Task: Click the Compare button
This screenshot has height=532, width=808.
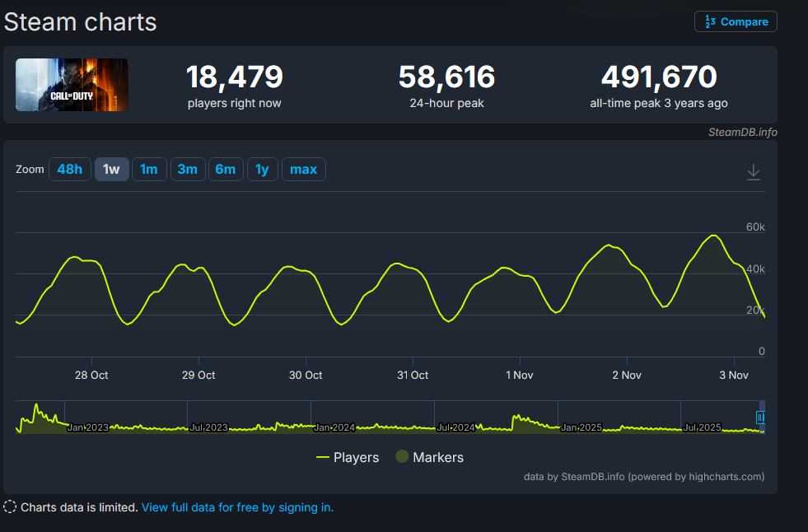Action: click(736, 21)
